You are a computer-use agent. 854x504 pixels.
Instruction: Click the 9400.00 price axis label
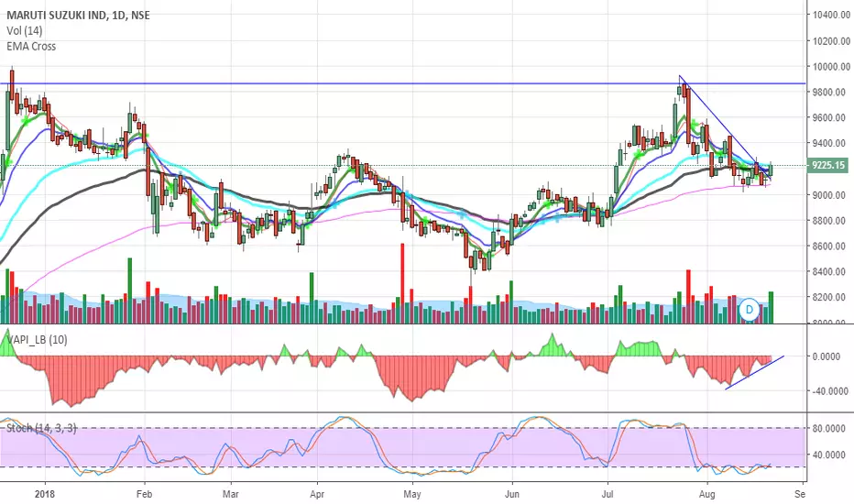(831, 143)
